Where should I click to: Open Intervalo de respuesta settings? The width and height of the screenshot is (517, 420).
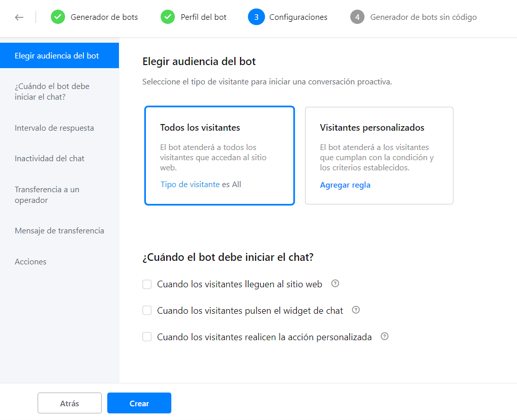point(54,128)
